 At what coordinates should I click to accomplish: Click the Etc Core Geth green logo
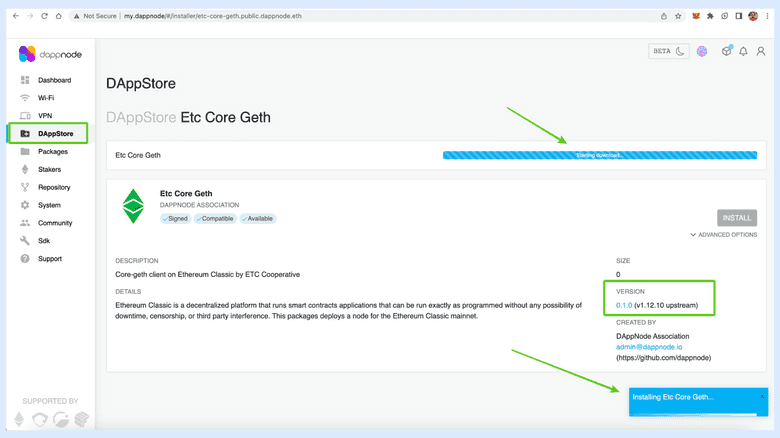click(133, 206)
